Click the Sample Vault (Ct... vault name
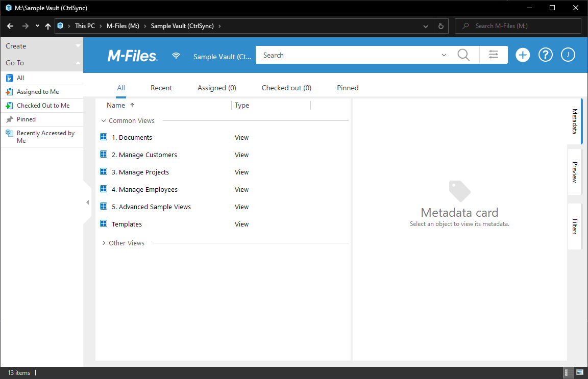This screenshot has width=588, height=379. [x=222, y=57]
